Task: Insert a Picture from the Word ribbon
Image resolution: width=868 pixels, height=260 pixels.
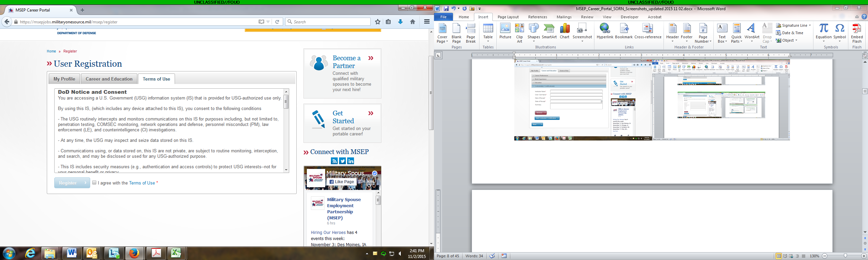Action: (x=505, y=31)
